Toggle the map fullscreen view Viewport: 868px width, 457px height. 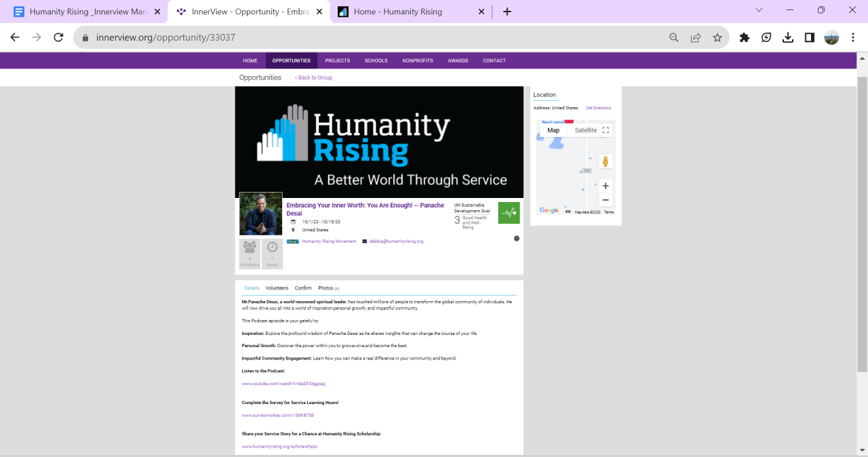coord(606,130)
